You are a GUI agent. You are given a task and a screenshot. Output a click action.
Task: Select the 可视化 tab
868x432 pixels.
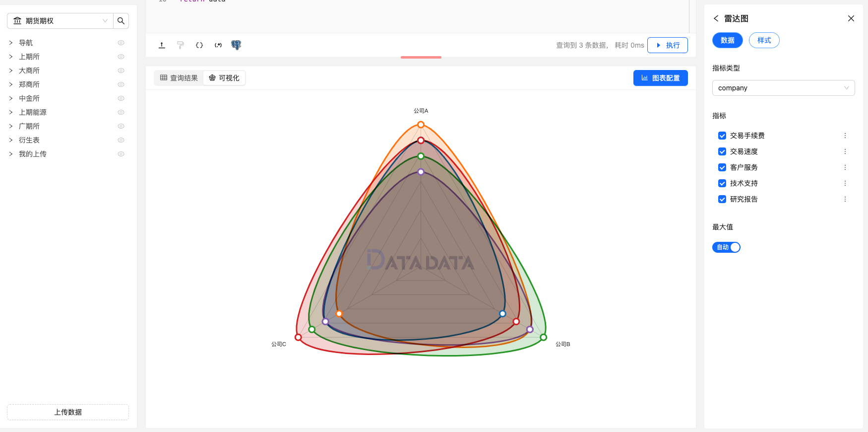click(x=224, y=78)
